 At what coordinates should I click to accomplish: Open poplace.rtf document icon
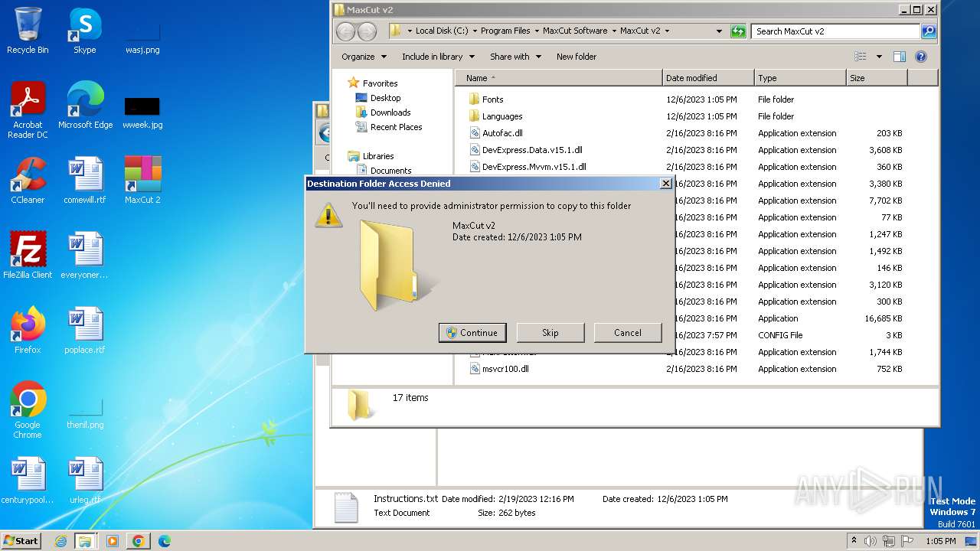click(x=85, y=331)
